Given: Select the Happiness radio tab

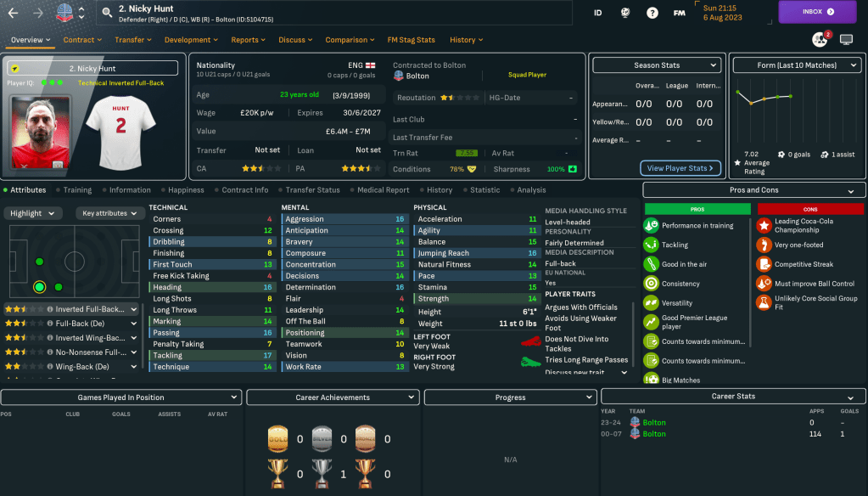Looking at the screenshot, I should [x=185, y=190].
